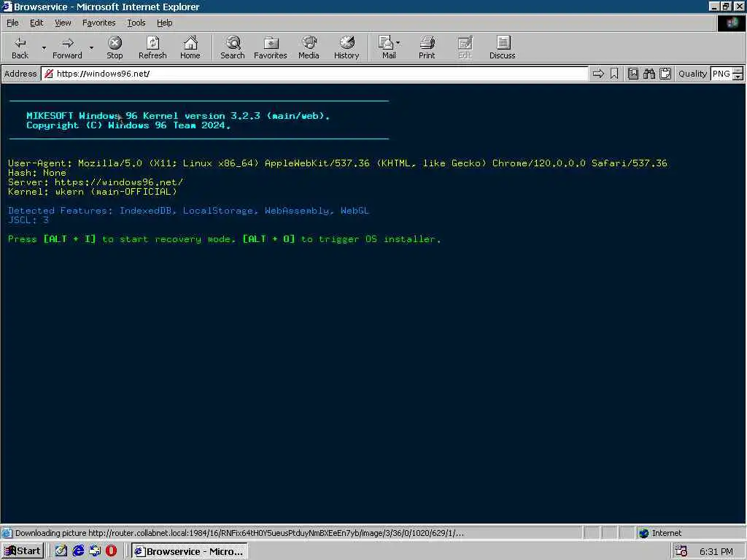Click the Detected Features line
The width and height of the screenshot is (747, 560).
click(188, 211)
